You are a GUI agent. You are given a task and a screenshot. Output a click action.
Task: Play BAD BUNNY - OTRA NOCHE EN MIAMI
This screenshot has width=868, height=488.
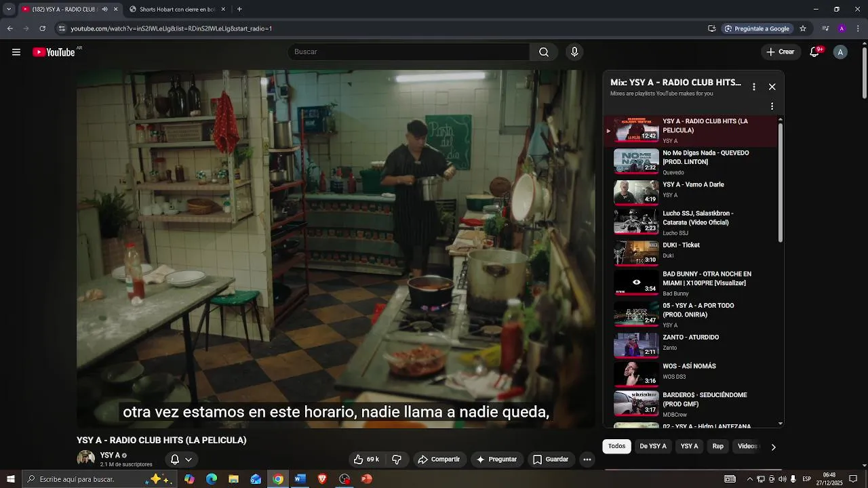[690, 283]
